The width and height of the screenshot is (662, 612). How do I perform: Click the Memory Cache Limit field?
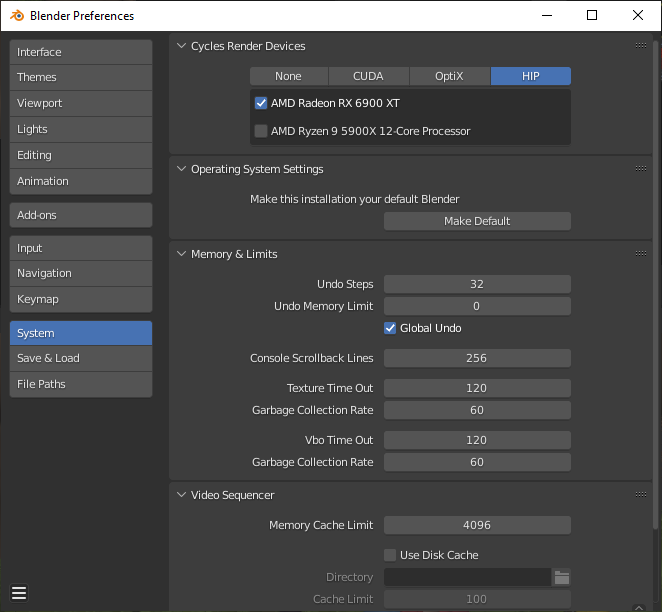pyautogui.click(x=478, y=525)
